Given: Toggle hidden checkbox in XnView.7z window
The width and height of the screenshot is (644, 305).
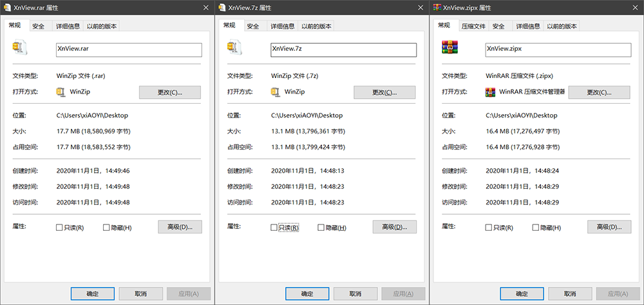Looking at the screenshot, I should (x=321, y=228).
